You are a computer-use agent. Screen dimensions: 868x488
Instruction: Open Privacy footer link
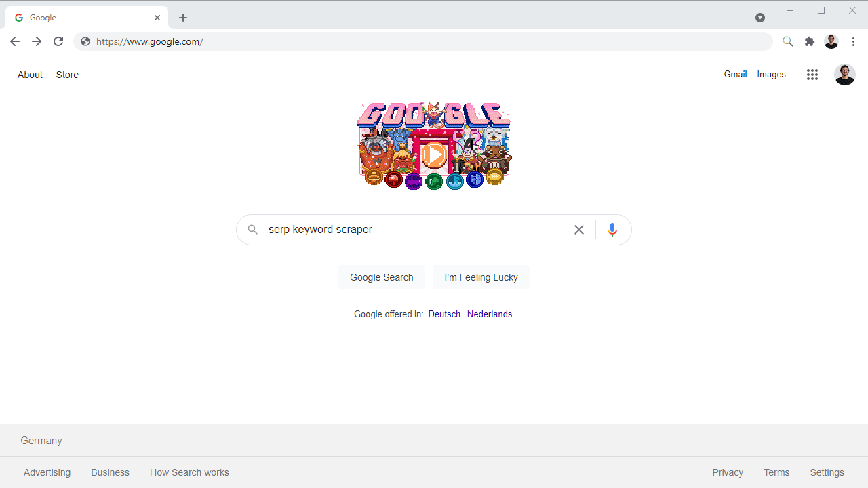point(728,472)
